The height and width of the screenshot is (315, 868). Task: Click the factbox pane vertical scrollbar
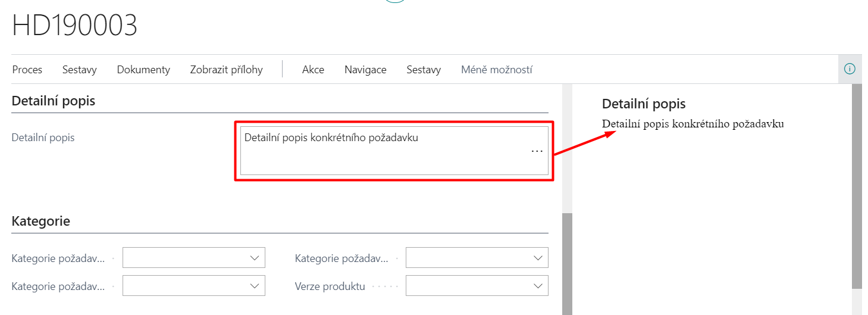(857, 185)
